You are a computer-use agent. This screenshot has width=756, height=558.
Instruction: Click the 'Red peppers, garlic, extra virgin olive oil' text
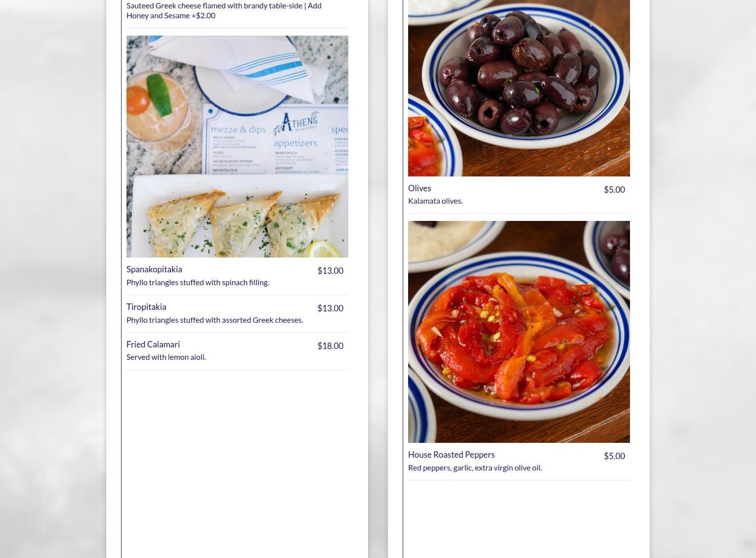pyautogui.click(x=475, y=468)
